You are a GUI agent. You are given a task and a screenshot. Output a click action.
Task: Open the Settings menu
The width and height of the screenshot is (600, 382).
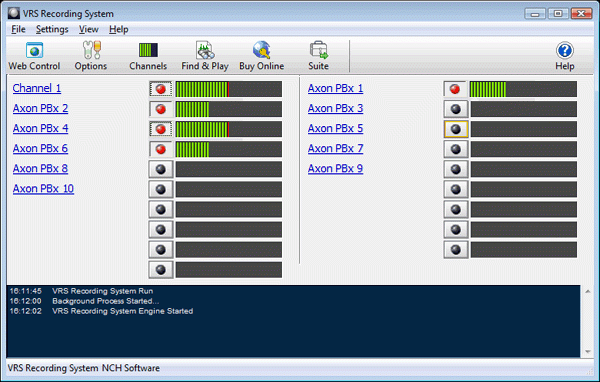(x=52, y=29)
